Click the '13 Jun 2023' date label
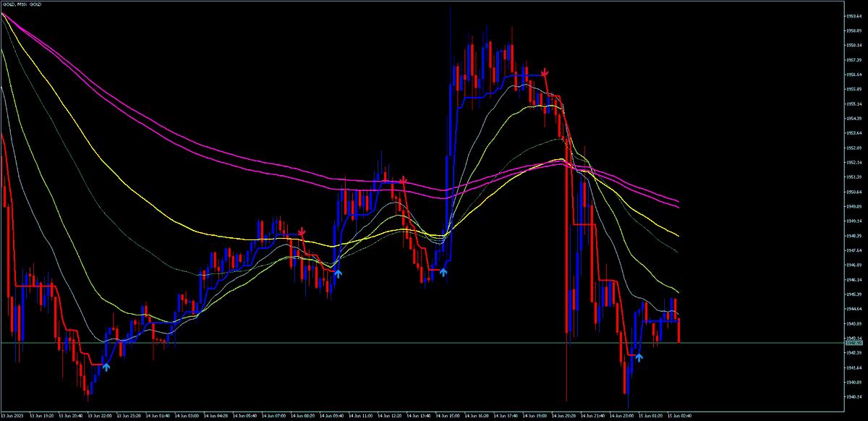The height and width of the screenshot is (421, 868). (14, 416)
